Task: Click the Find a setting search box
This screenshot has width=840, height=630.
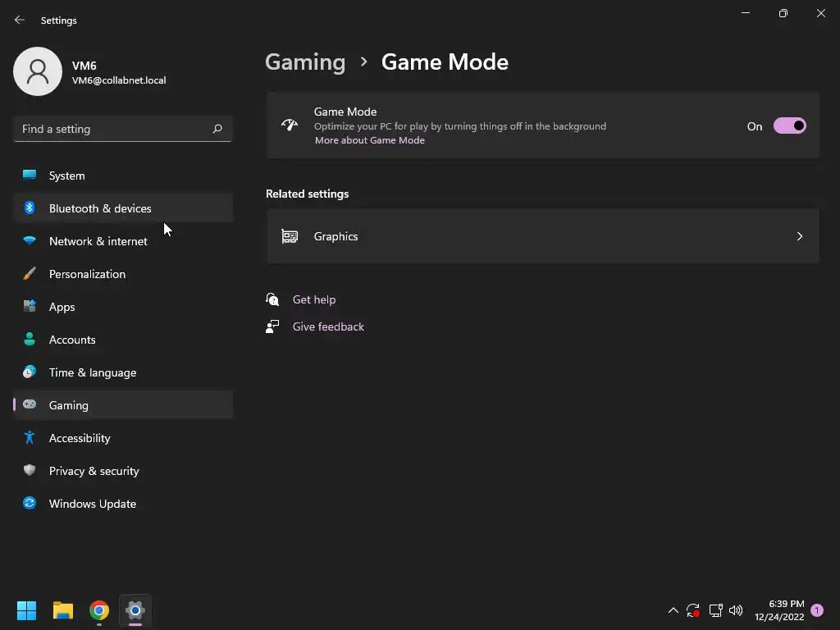Action: pos(123,129)
